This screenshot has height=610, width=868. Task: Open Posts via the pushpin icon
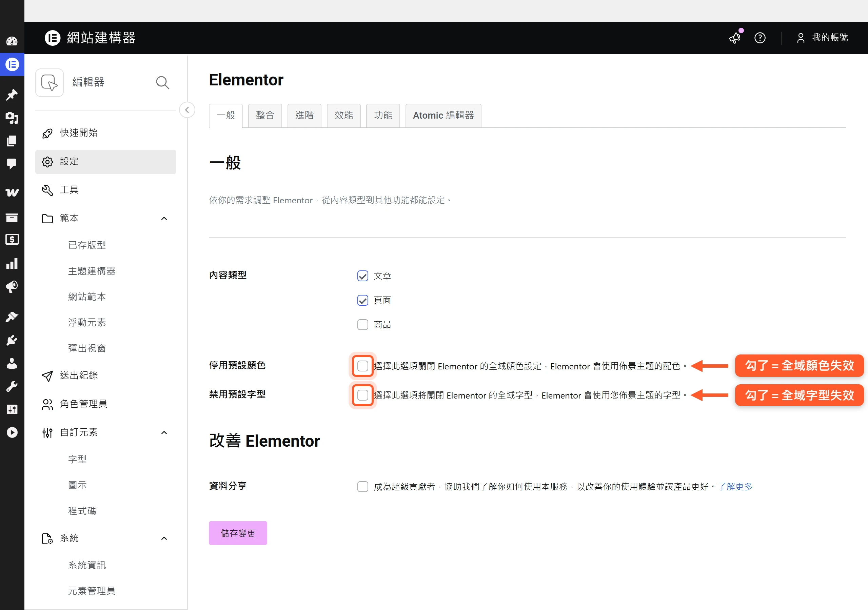(x=12, y=95)
